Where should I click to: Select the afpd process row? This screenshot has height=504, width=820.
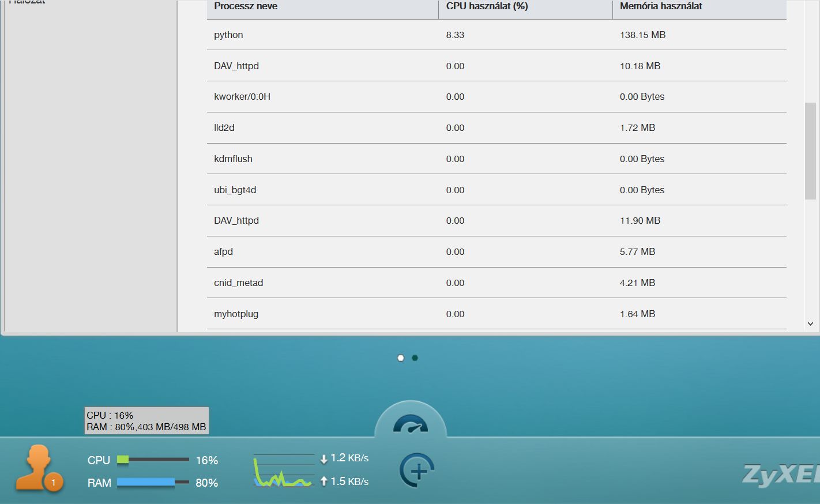point(496,252)
